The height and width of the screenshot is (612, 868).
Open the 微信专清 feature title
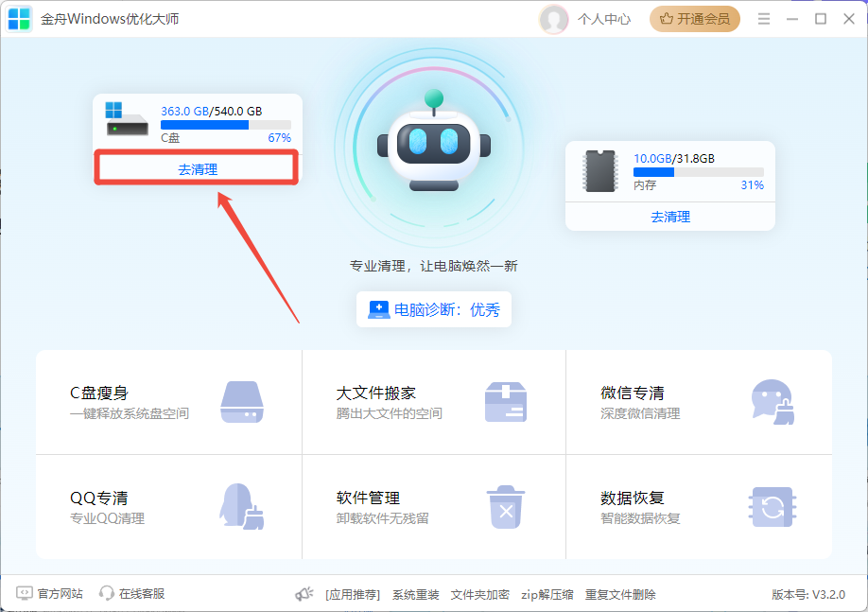[633, 393]
